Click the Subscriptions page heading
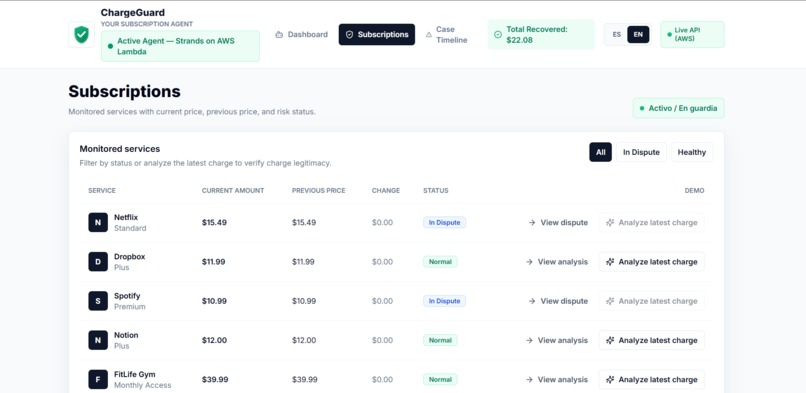This screenshot has height=393, width=806. [124, 91]
